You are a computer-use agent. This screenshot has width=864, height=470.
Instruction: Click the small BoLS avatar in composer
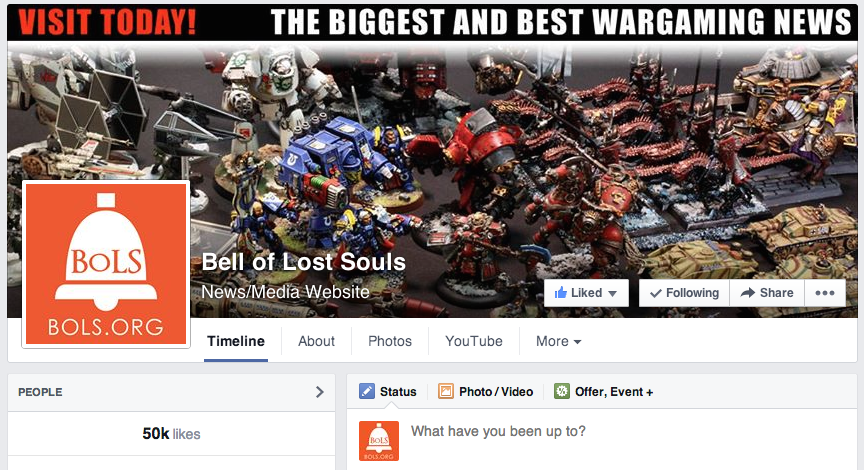tap(379, 441)
